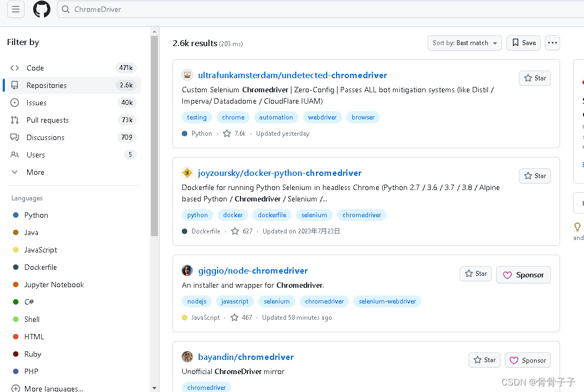
Task: Open giggio/node-chromedriver repository
Action: click(x=253, y=270)
